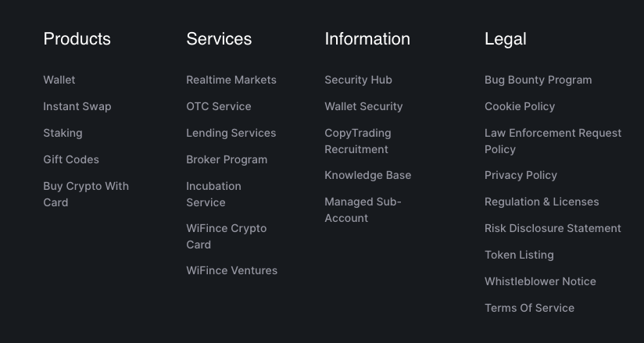Open Bug Bounty Program link
This screenshot has width=644, height=343.
click(x=538, y=80)
